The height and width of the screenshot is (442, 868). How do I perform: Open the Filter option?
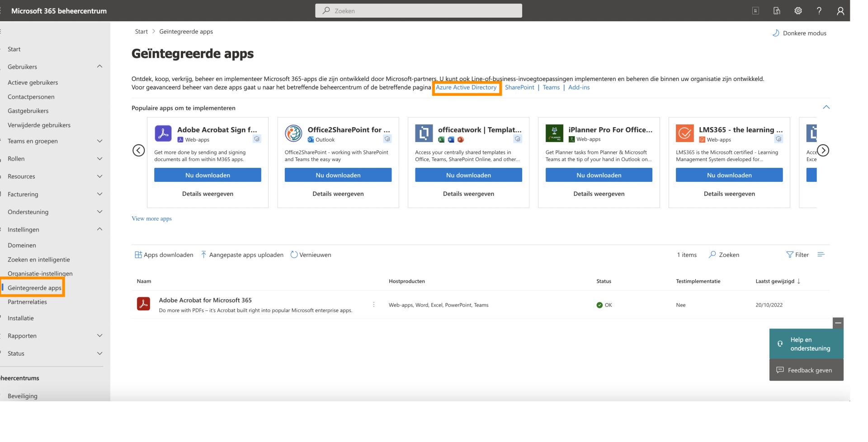pyautogui.click(x=797, y=255)
